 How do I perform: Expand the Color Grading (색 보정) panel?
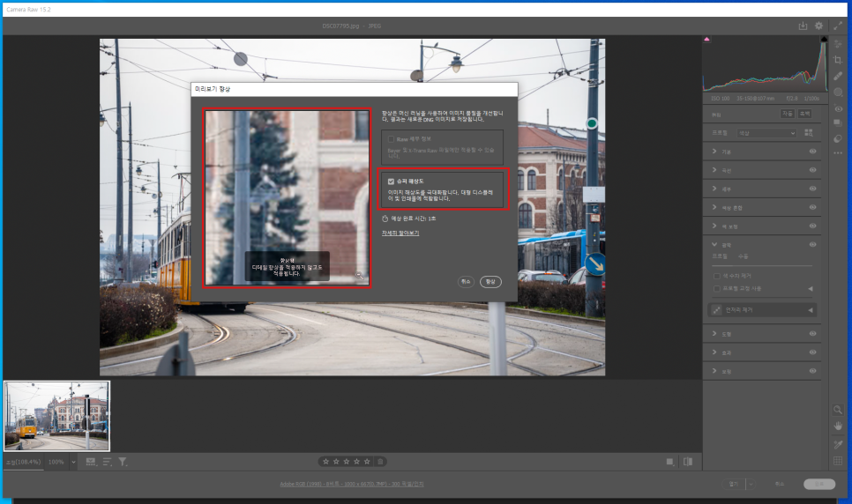[714, 226]
